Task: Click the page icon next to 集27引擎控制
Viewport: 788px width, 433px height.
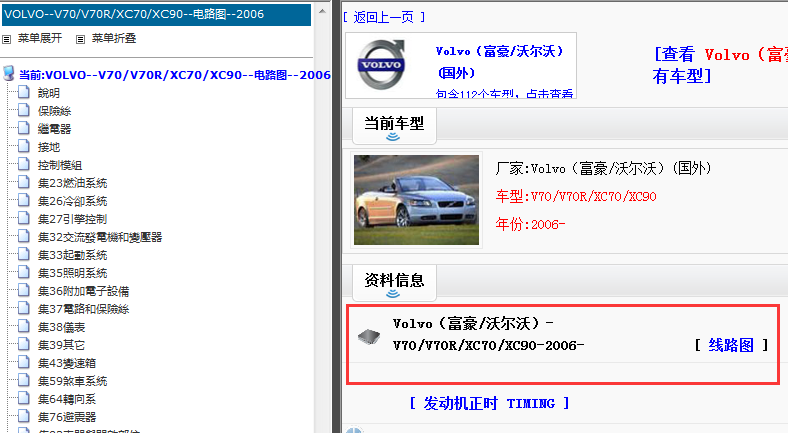Action: [x=24, y=219]
